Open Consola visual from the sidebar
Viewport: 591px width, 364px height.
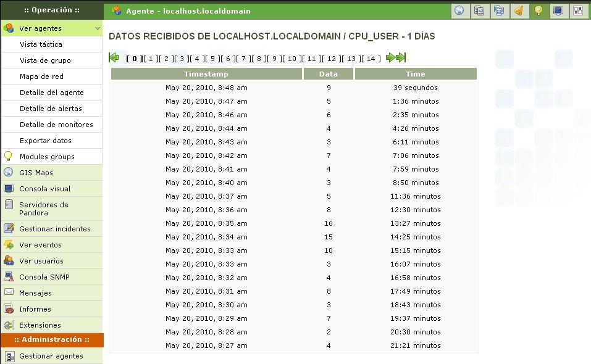point(44,189)
